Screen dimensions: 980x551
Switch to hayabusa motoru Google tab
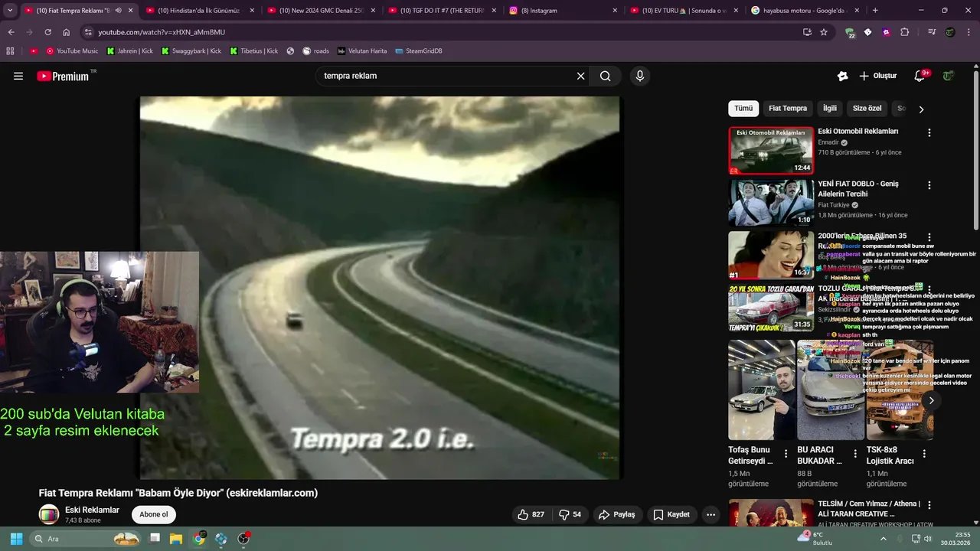(805, 11)
